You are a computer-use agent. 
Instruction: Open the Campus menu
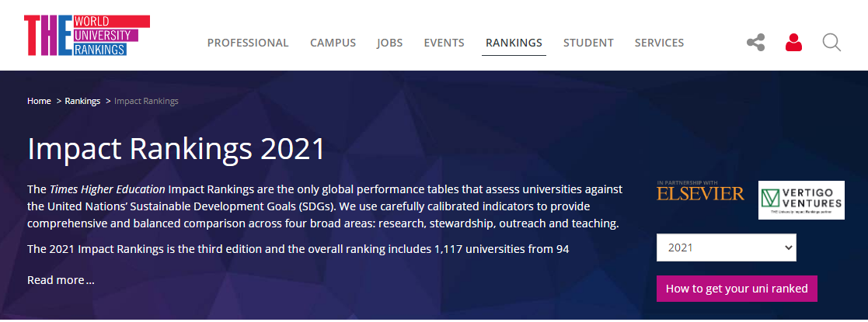[x=333, y=43]
